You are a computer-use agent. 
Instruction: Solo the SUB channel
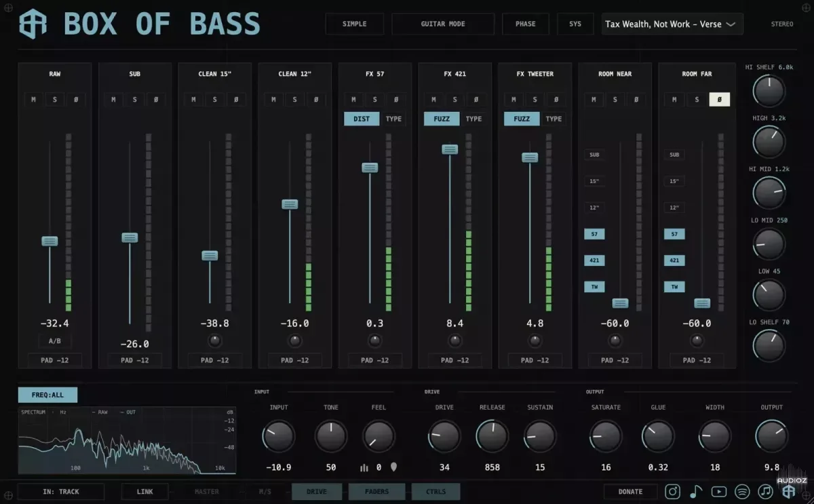tap(135, 100)
